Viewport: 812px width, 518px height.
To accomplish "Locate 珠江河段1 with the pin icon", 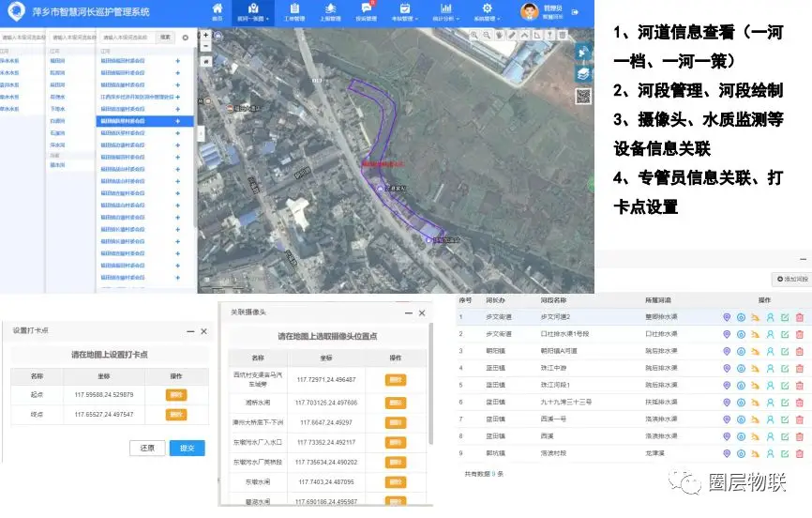I will click(x=727, y=386).
